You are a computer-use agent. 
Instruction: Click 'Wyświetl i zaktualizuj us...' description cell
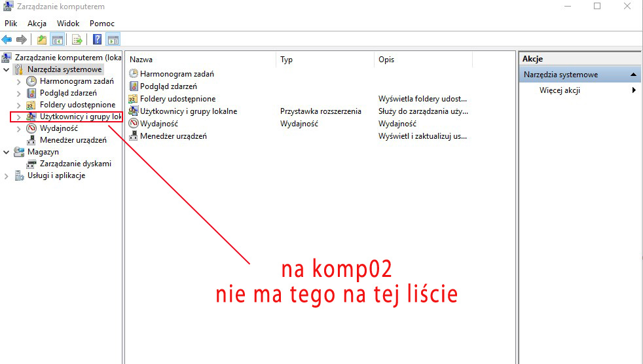point(422,136)
